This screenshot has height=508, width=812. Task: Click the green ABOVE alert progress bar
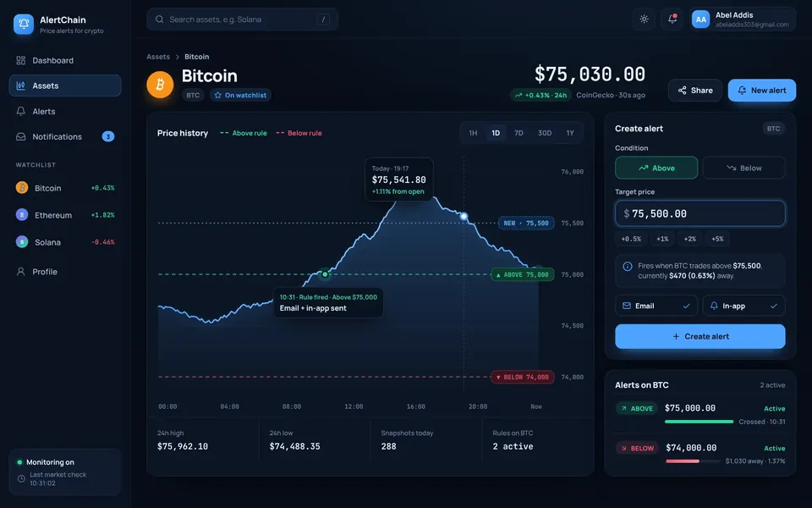tap(700, 422)
